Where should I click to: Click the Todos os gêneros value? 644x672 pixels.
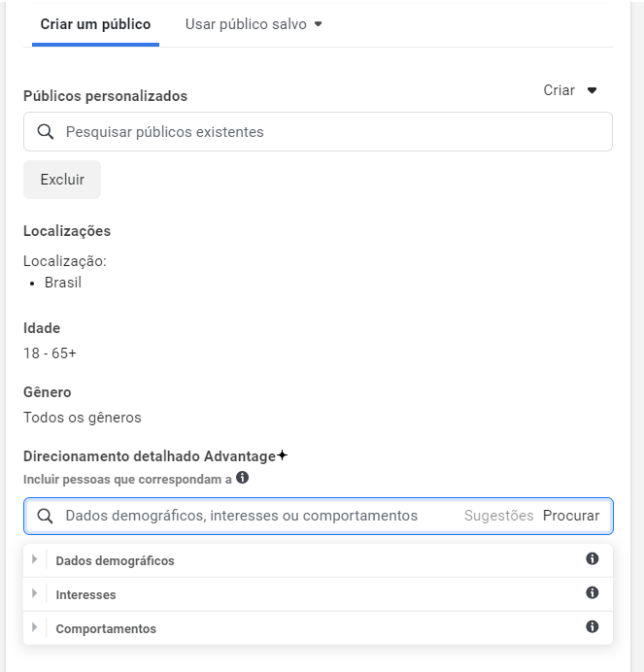click(83, 418)
